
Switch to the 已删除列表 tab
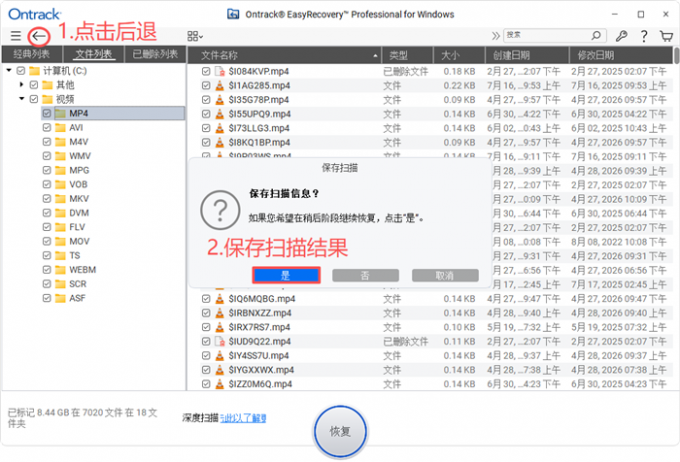tap(155, 54)
